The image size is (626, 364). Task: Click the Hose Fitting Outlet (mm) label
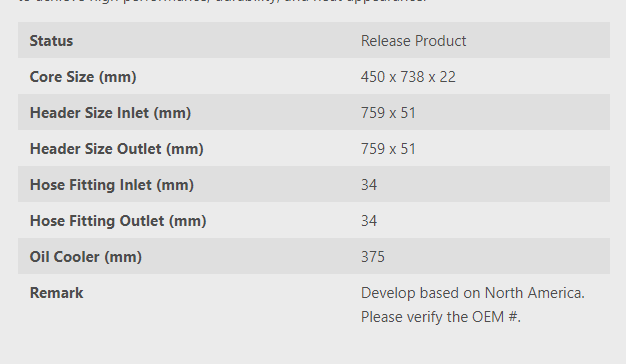tap(118, 221)
